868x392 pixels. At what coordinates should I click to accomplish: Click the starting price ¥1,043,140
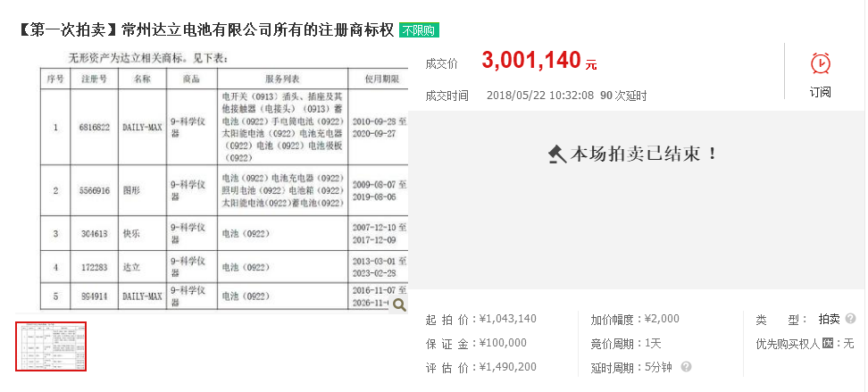pos(507,319)
